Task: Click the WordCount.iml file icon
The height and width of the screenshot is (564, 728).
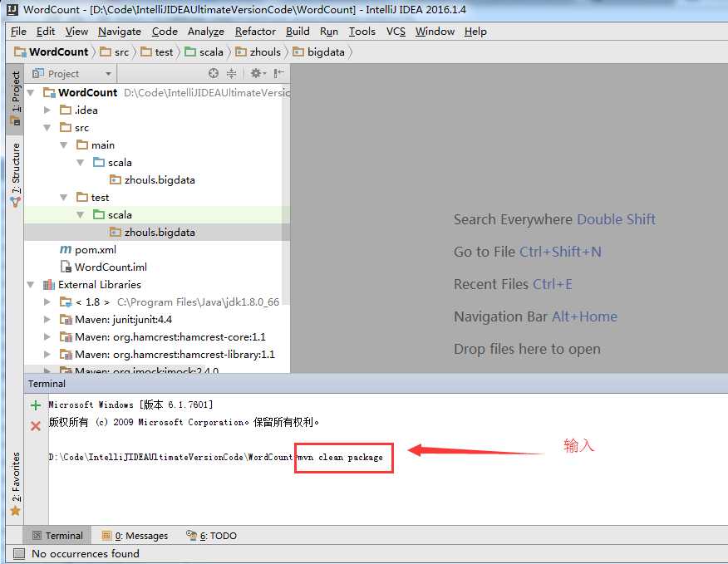Action: (x=66, y=267)
